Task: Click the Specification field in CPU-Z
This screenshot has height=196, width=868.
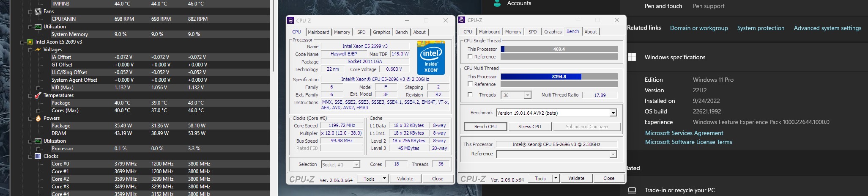Action: pos(385,80)
